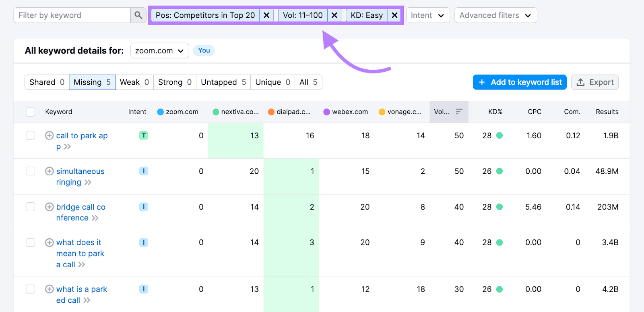Screen dimensions: 644x312
Task: Click Transactional intent badge for call to park app
Action: point(144,135)
